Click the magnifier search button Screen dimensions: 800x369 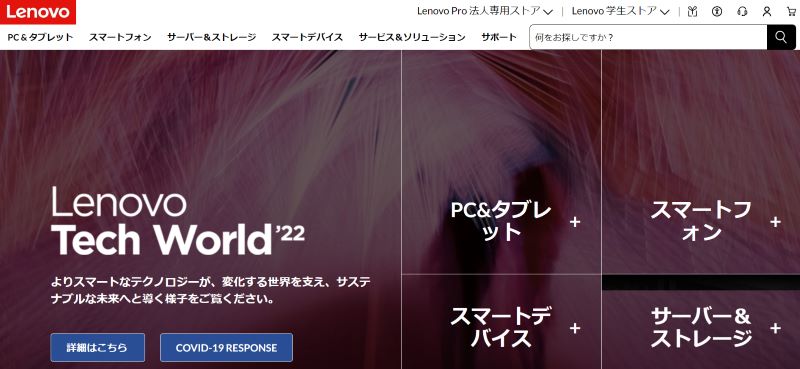(781, 37)
